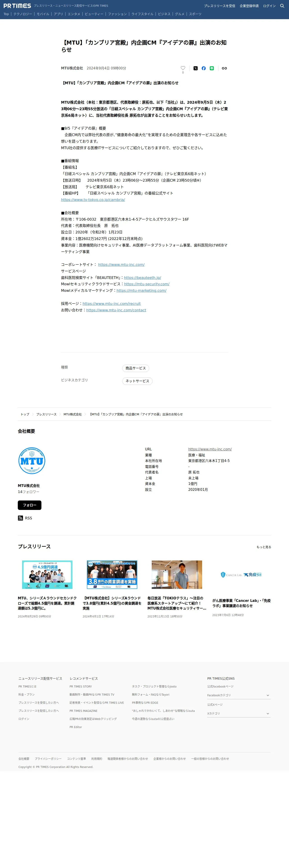Open the グルメ category
Image resolution: width=289 pixels, height=868 pixels.
coord(180,14)
